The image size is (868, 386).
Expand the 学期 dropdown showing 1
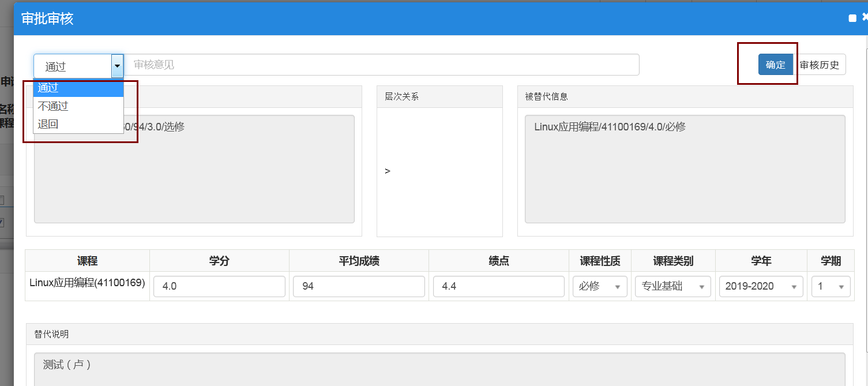(831, 286)
